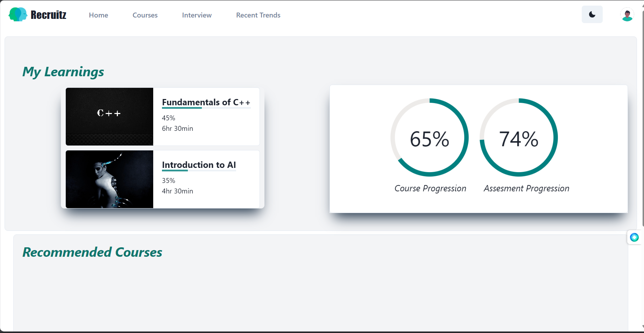Open the Introduction to AI course title
The height and width of the screenshot is (333, 644).
[x=199, y=165]
